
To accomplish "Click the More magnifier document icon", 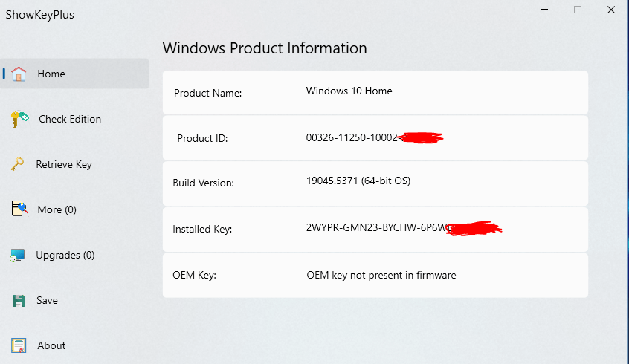I will coord(19,209).
